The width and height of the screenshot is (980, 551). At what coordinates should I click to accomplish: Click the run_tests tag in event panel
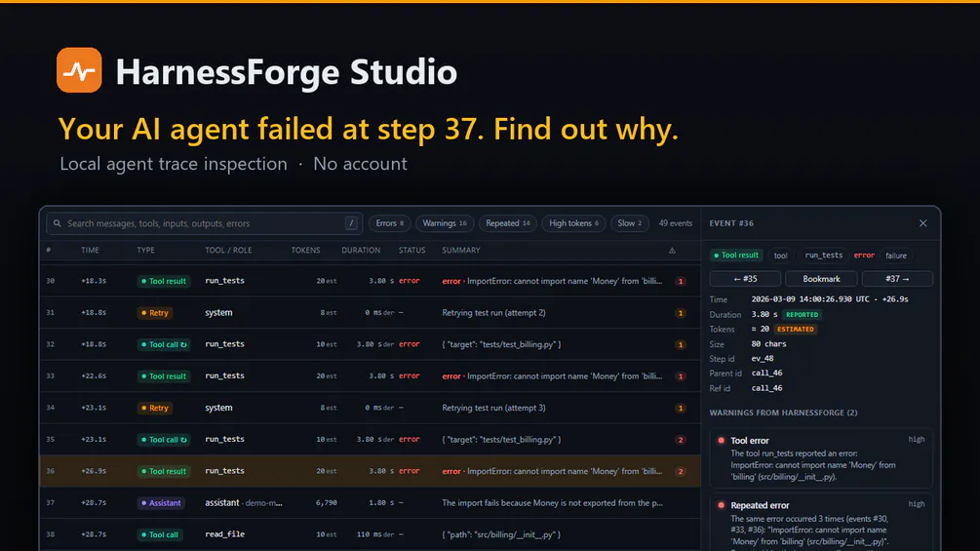tap(823, 255)
